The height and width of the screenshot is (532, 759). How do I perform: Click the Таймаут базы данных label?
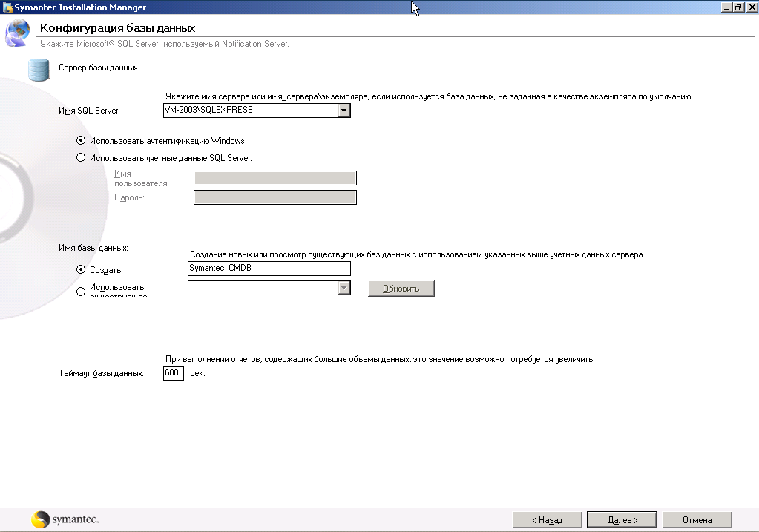101,373
